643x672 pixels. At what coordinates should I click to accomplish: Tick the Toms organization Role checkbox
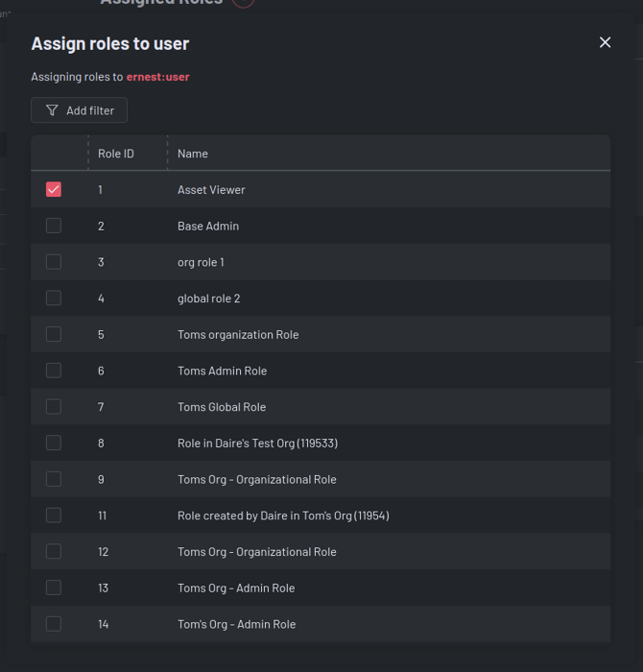[x=54, y=334]
